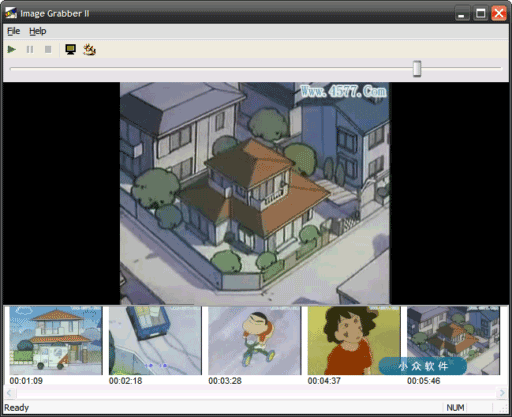
Task: Click the Image Grabber II title bar icon
Action: click(11, 13)
